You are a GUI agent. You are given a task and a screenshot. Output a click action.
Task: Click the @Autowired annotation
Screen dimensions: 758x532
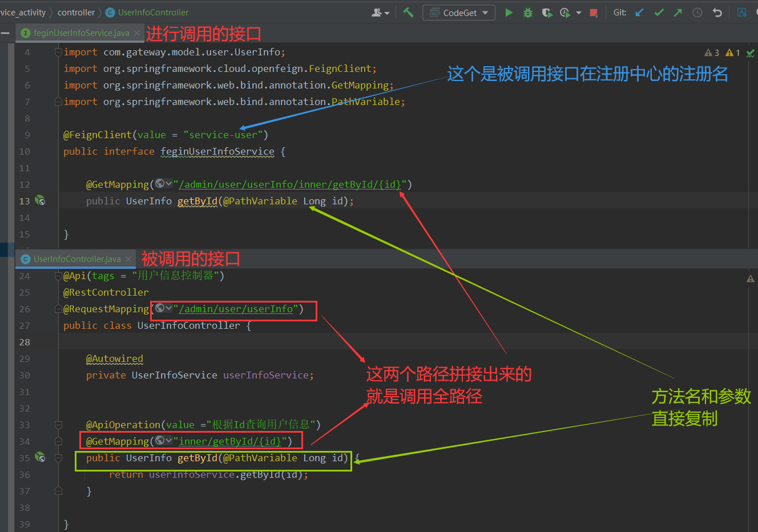[115, 358]
